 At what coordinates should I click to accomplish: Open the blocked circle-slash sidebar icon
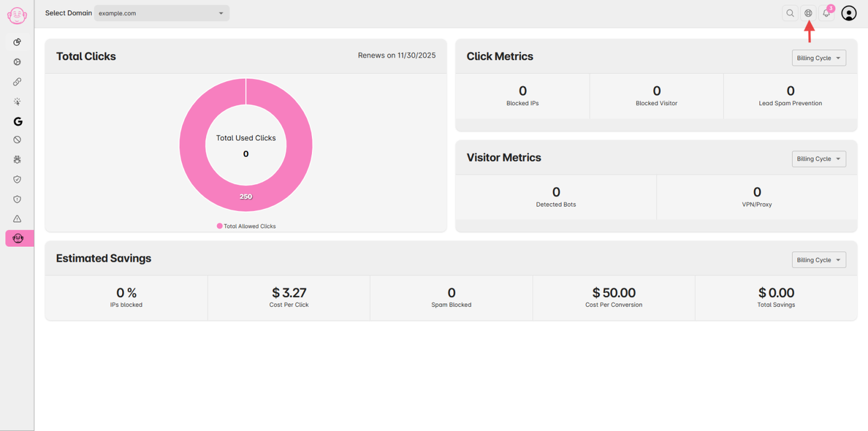click(x=17, y=140)
